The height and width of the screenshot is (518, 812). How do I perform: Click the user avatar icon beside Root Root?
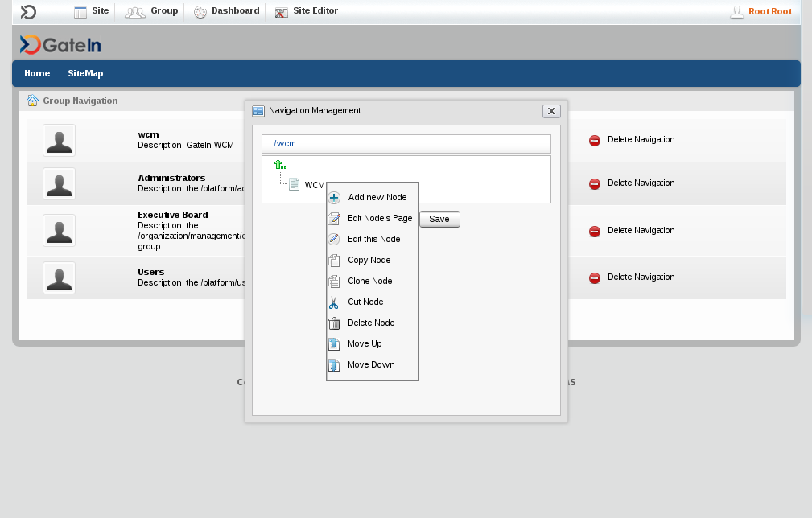coord(736,12)
